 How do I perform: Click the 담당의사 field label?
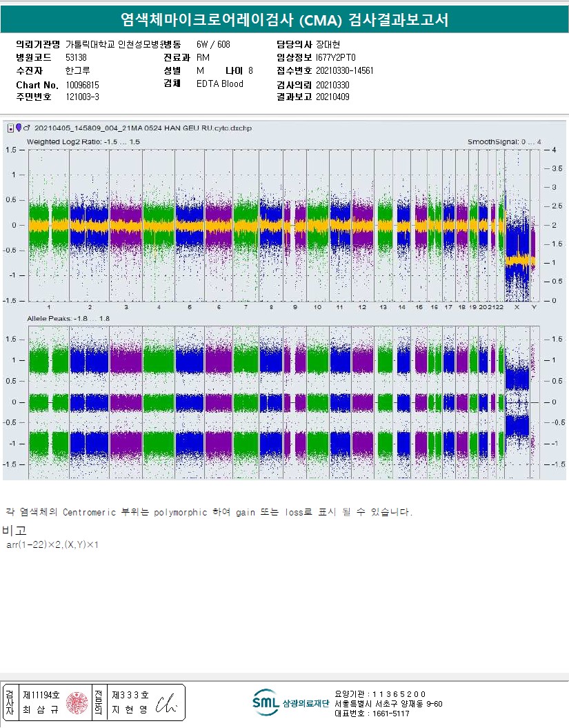295,45
